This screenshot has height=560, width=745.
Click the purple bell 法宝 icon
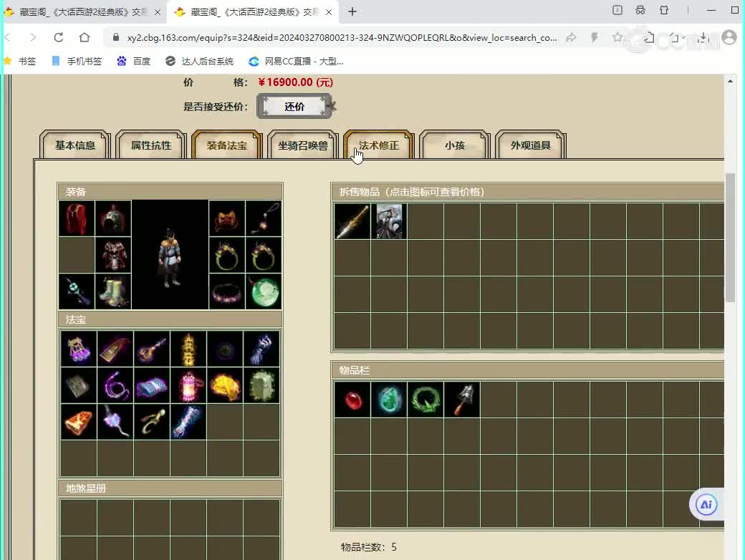[x=78, y=349]
